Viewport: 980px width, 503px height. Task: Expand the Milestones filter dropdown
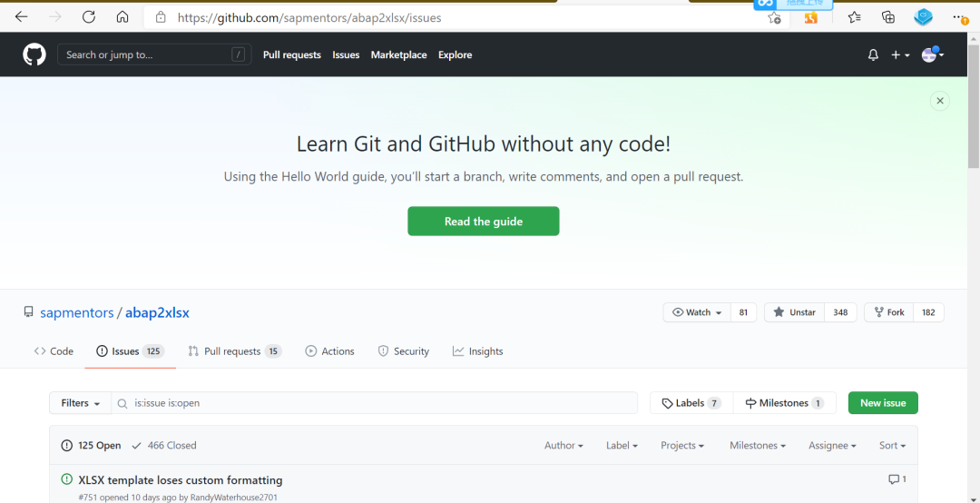coord(758,446)
